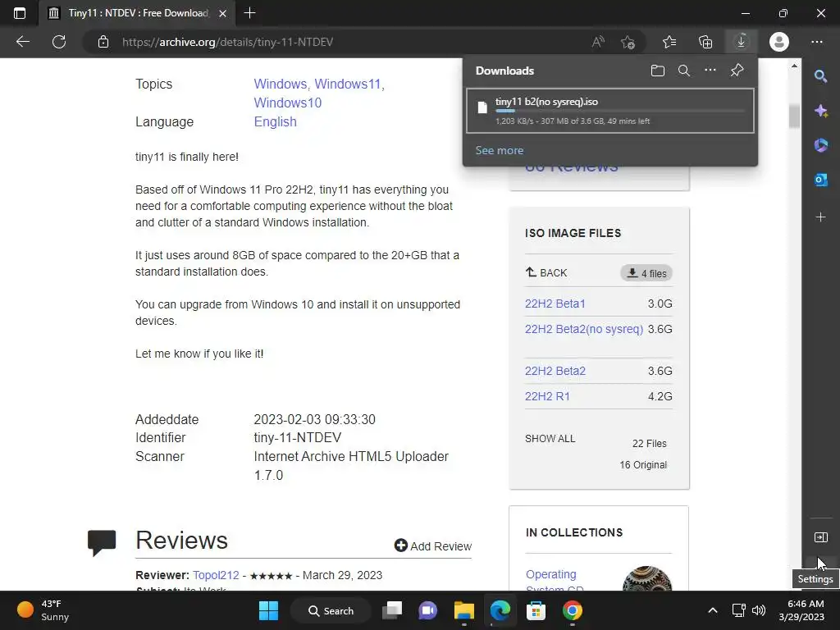The image size is (840, 630).
Task: Click SHOW ALL files
Action: click(x=550, y=439)
